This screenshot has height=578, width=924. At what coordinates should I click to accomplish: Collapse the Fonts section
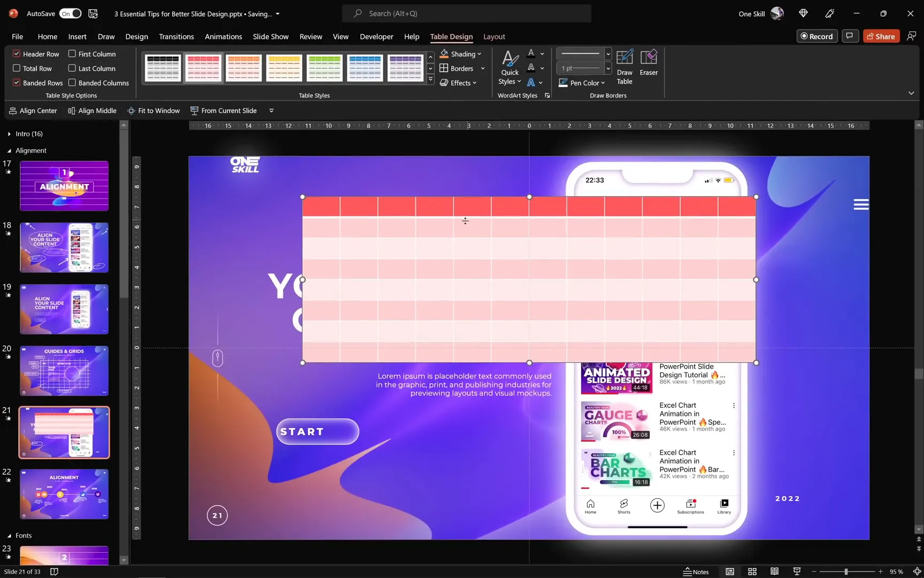point(9,535)
